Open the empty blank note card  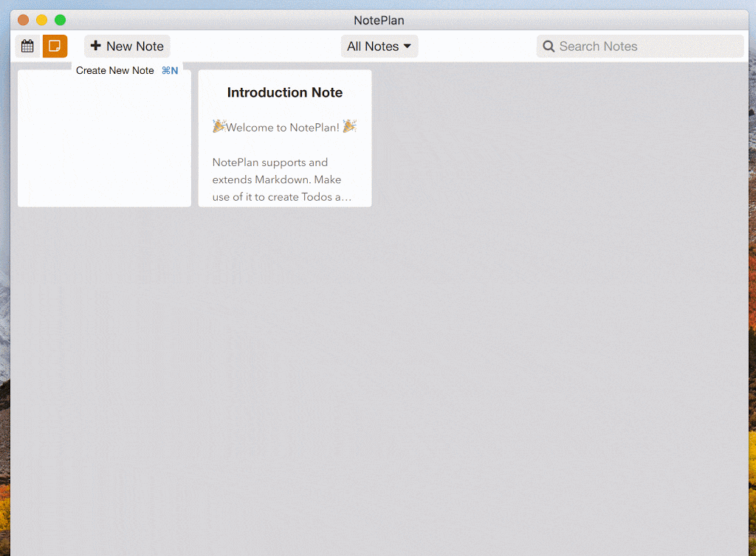tap(104, 138)
